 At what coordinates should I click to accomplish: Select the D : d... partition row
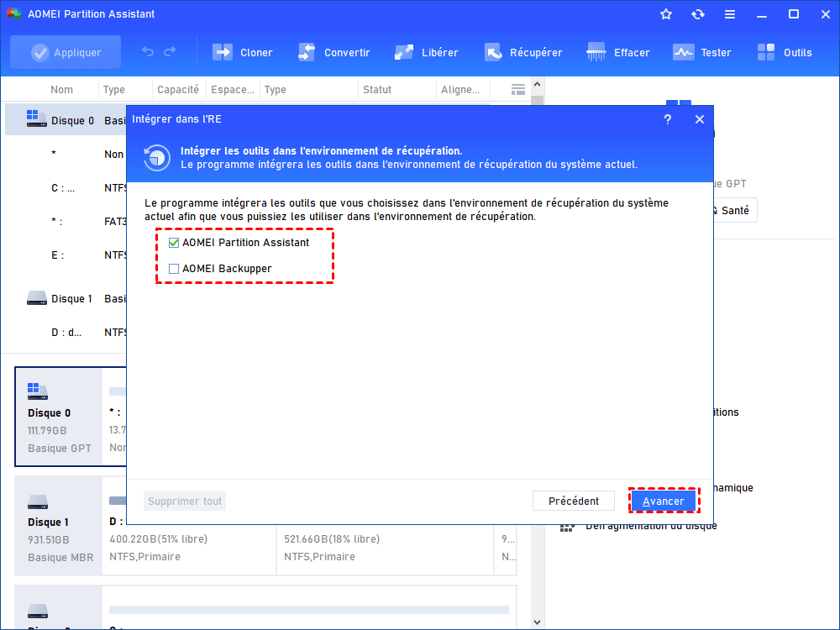[66, 333]
